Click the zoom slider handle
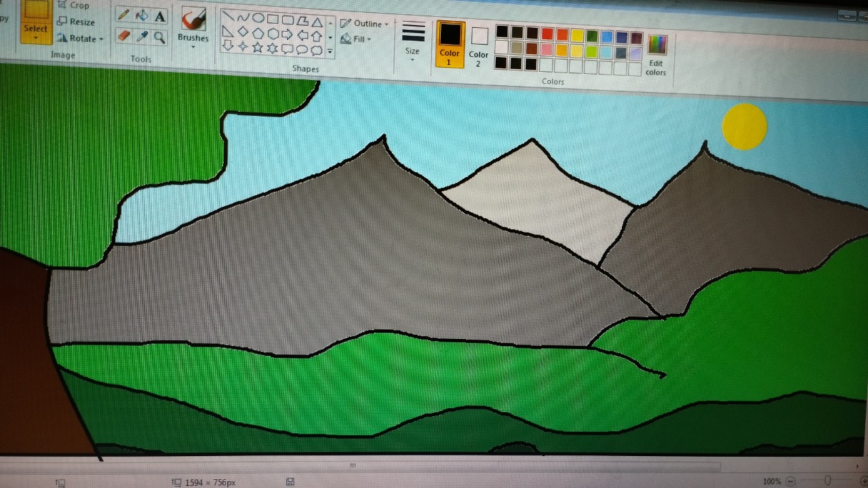The height and width of the screenshot is (488, 868). [x=827, y=481]
